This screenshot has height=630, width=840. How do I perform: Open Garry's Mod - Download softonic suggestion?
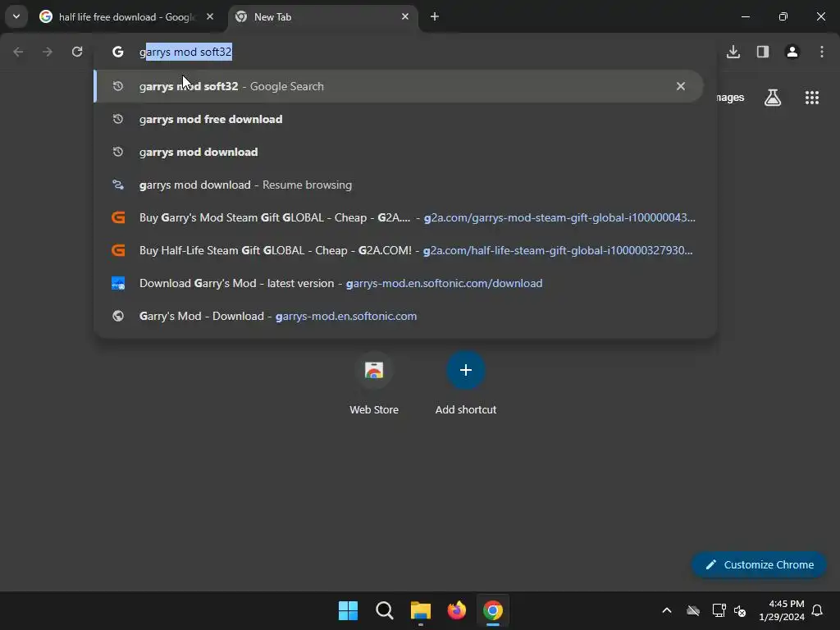pyautogui.click(x=399, y=316)
